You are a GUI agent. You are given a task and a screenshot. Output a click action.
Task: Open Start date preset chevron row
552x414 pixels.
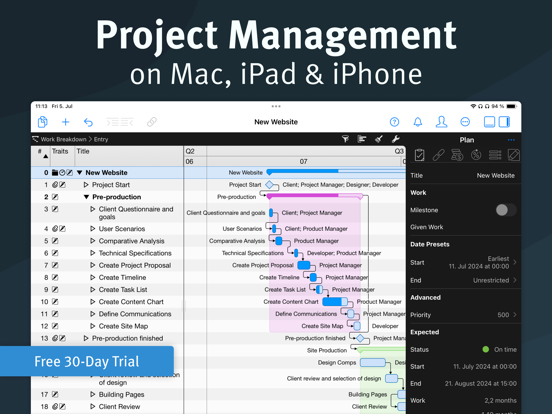coord(464,263)
